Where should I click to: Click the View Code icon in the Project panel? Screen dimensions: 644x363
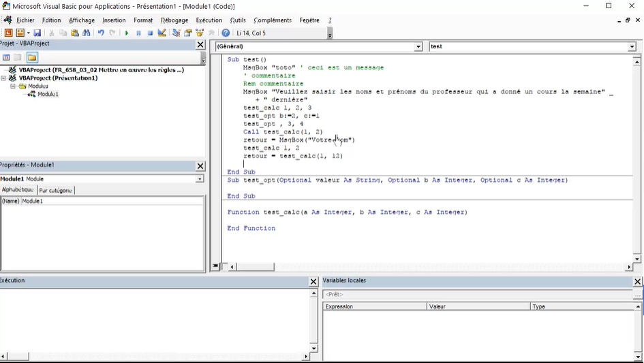tap(6, 58)
